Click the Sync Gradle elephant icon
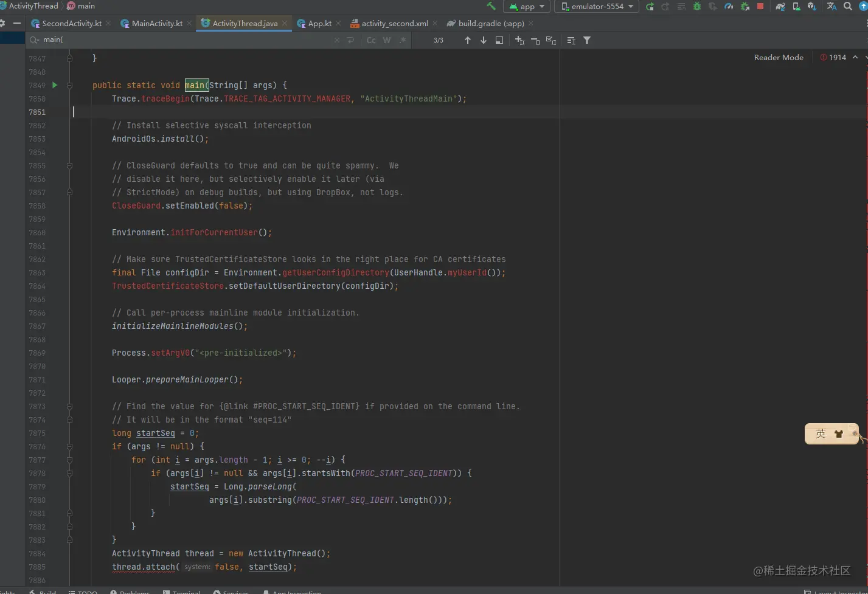 780,6
